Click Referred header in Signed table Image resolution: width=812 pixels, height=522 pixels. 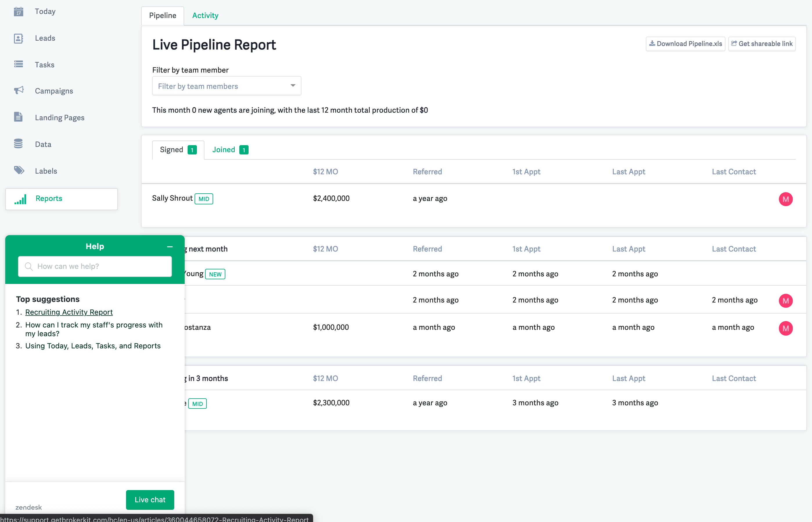pyautogui.click(x=427, y=172)
